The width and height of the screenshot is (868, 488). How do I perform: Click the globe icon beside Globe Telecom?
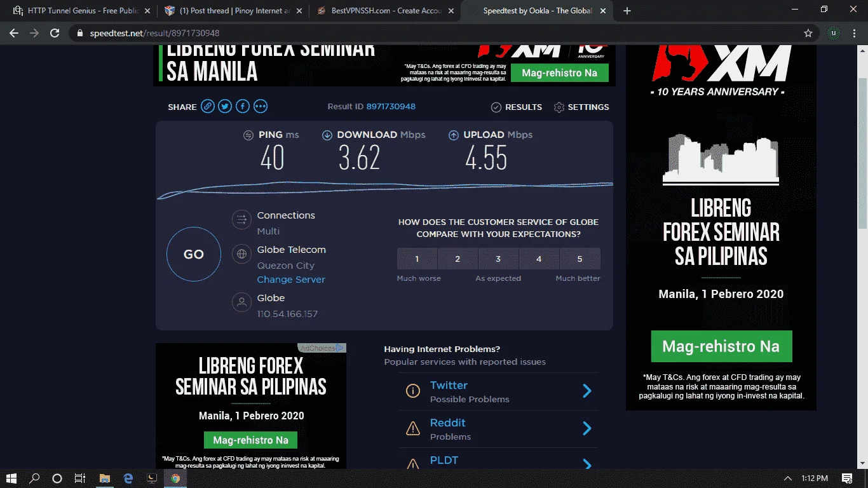[x=241, y=255]
